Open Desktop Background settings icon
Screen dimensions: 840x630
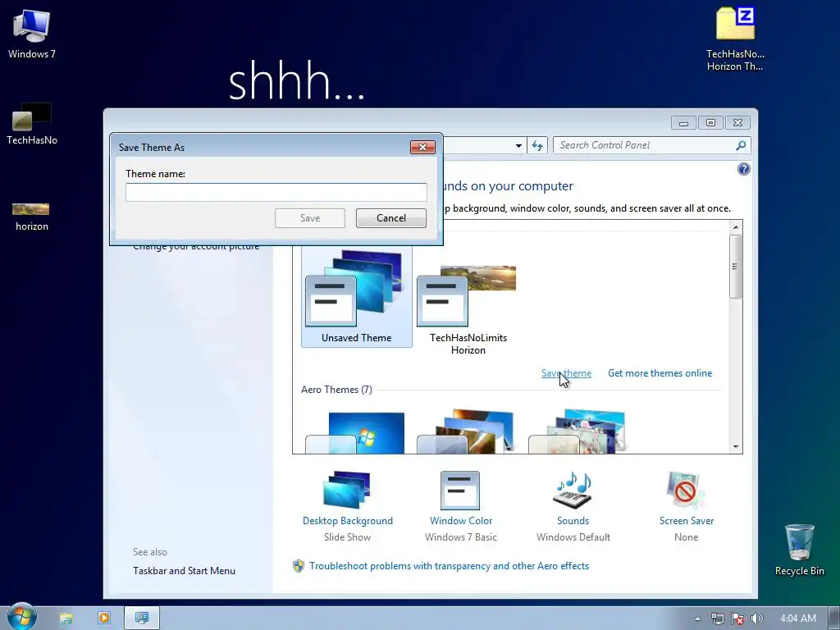347,490
